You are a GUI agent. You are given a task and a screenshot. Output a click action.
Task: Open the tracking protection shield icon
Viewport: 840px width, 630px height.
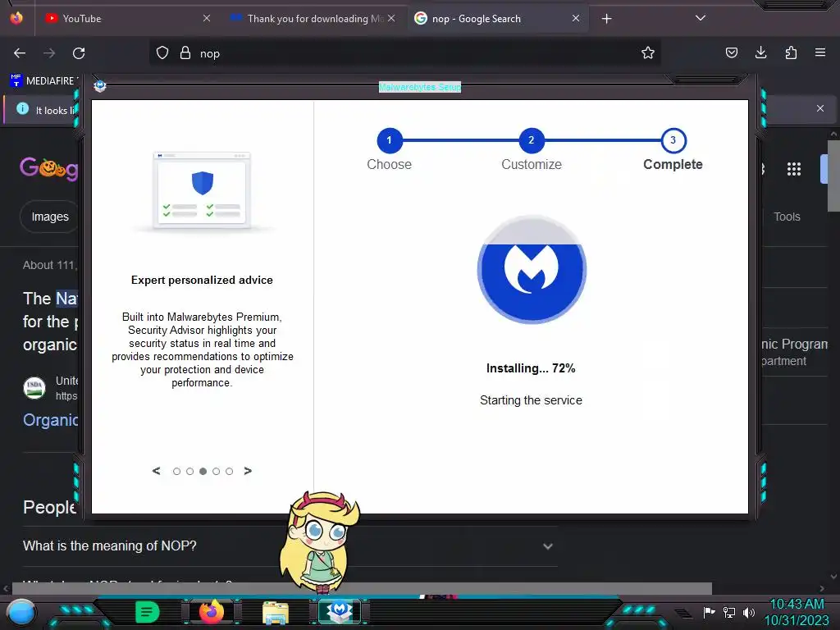162,52
